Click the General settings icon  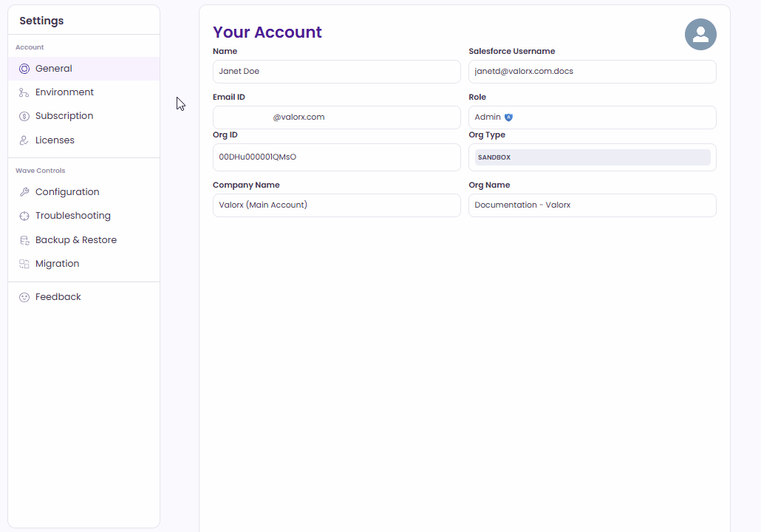pyautogui.click(x=24, y=69)
